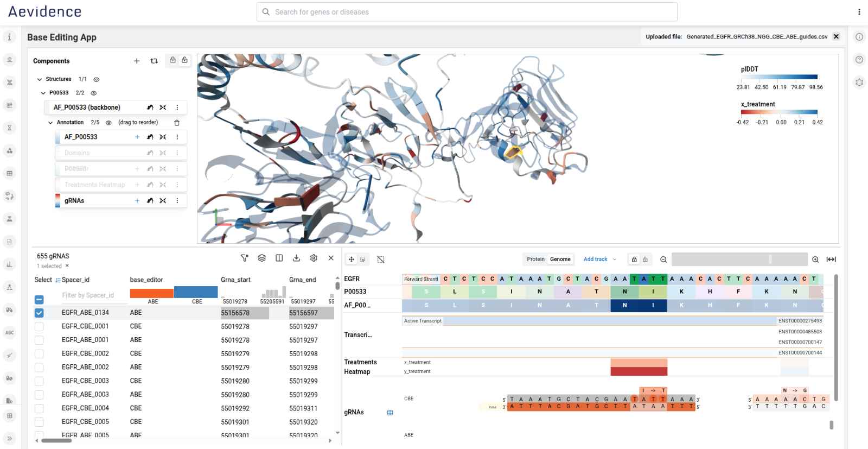Uncheck the EGFR_ABE_0134 row checkbox
868x449 pixels.
(39, 313)
